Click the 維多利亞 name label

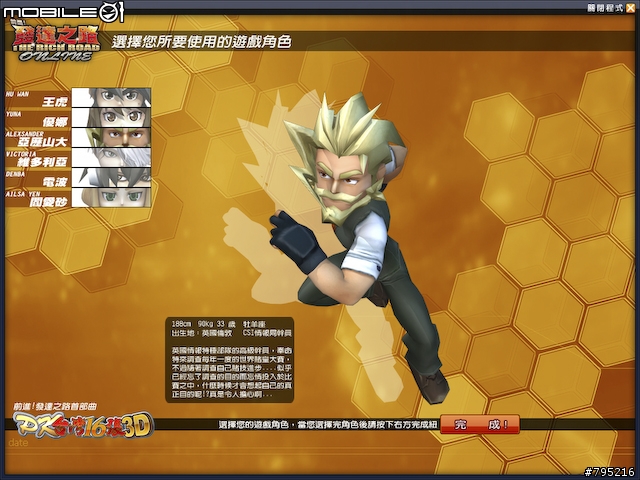tap(42, 162)
